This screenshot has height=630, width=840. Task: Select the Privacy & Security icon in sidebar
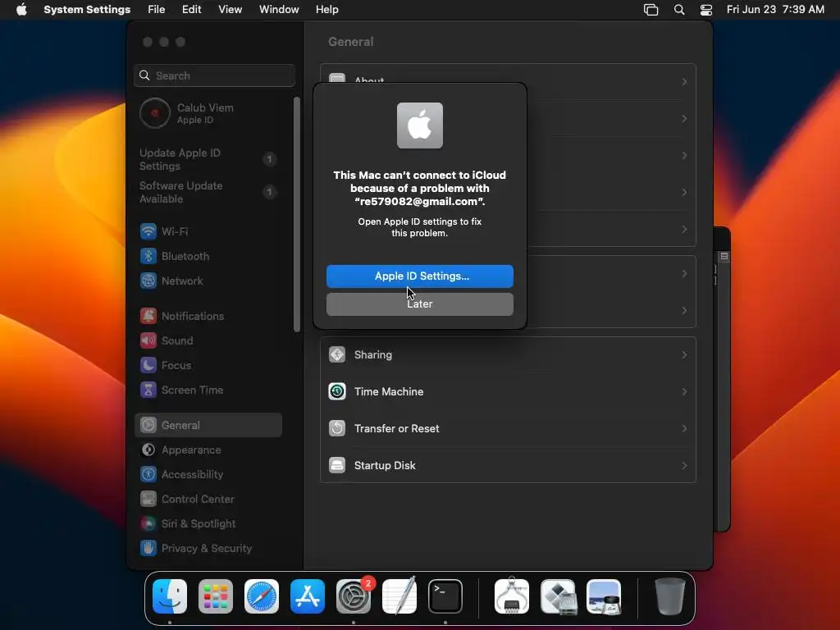pyautogui.click(x=148, y=549)
